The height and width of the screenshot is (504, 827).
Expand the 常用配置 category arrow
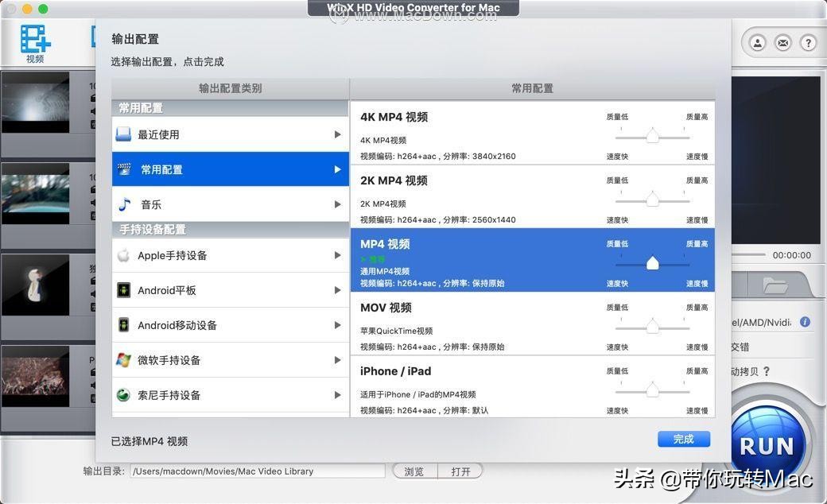point(337,169)
